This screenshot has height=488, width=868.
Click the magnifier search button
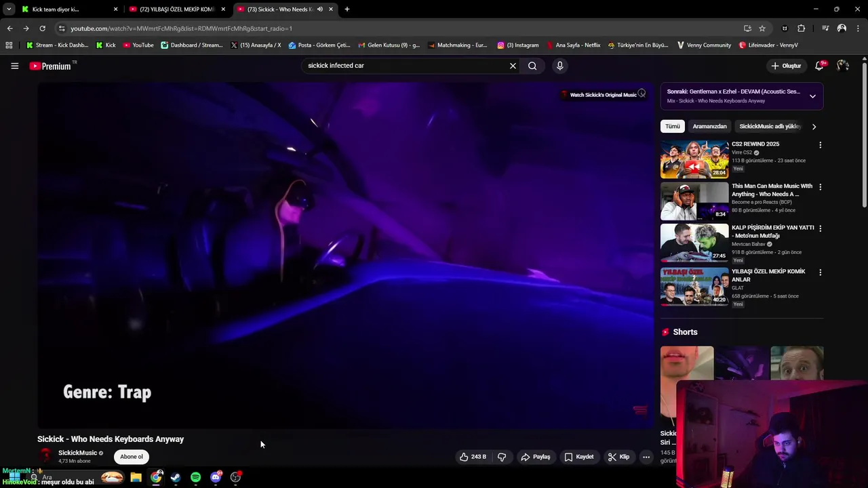(532, 66)
